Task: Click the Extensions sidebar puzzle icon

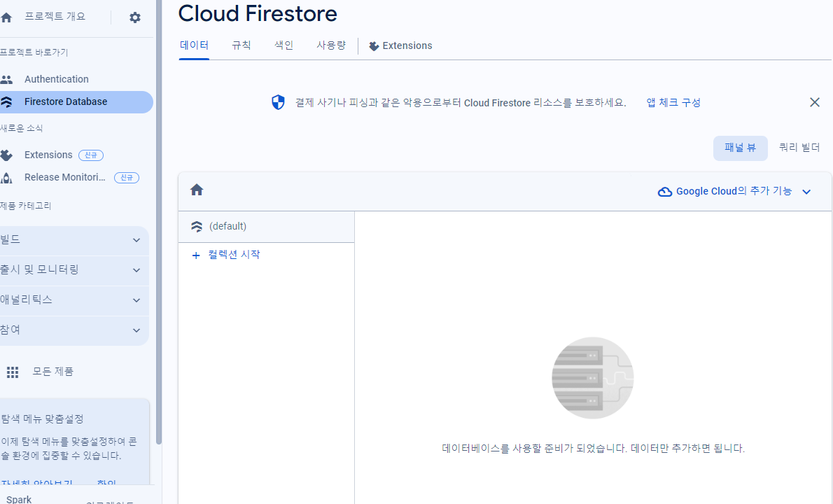Action: pyautogui.click(x=6, y=155)
